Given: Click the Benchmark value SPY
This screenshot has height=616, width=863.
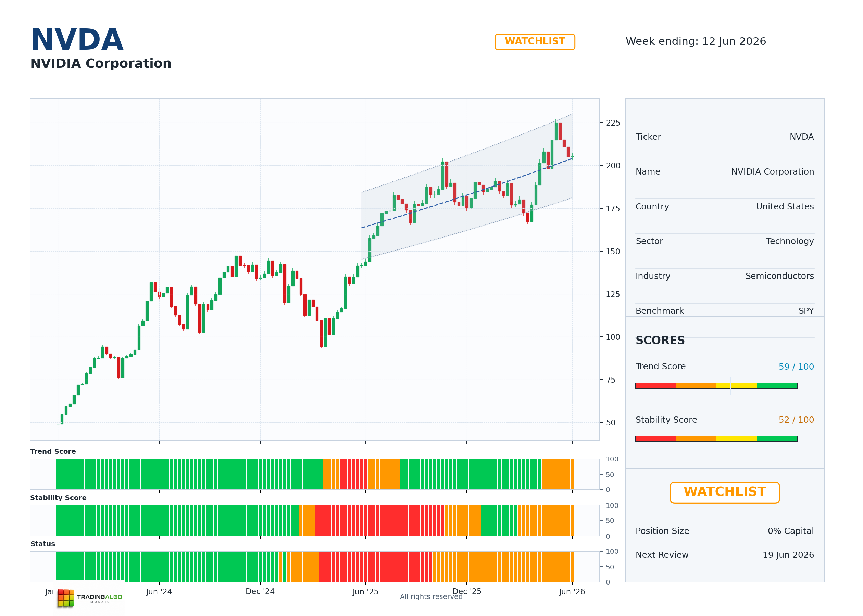Looking at the screenshot, I should tap(806, 311).
